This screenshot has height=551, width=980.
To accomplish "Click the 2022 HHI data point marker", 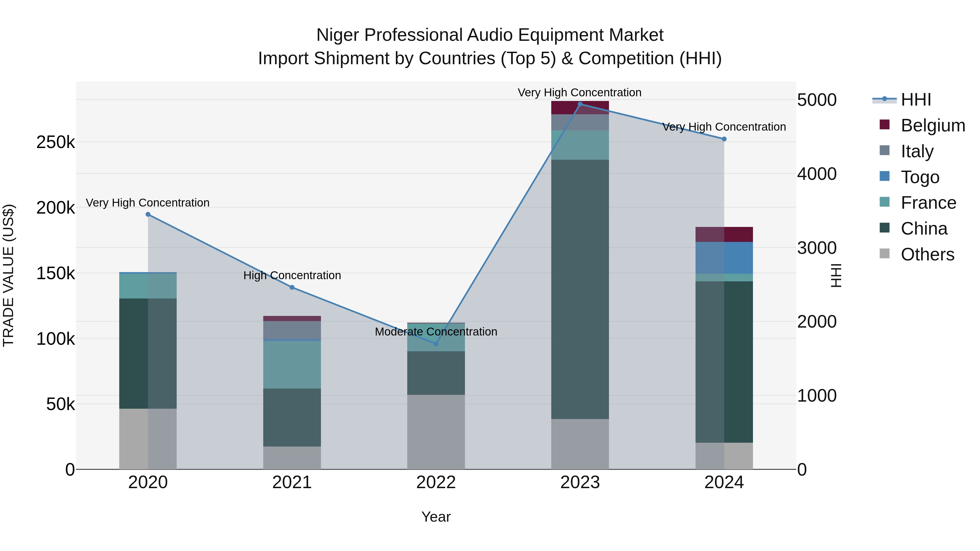I will (x=436, y=344).
